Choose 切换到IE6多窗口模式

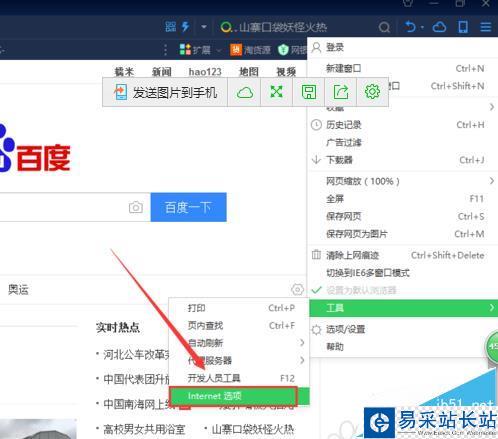tap(402, 273)
